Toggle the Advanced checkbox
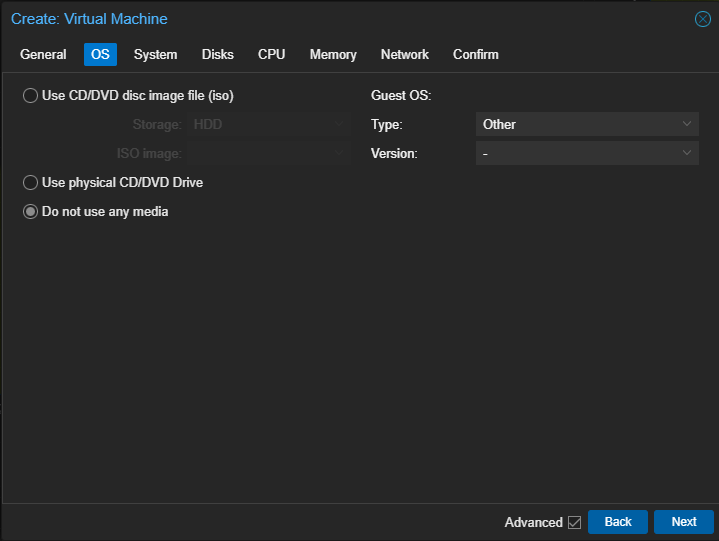The image size is (719, 541). [x=574, y=522]
